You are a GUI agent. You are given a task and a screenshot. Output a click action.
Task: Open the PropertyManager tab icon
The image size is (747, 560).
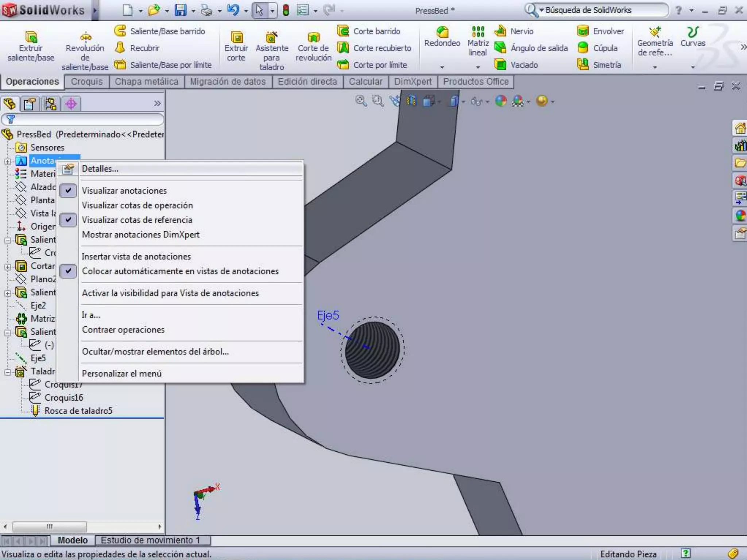click(x=30, y=104)
